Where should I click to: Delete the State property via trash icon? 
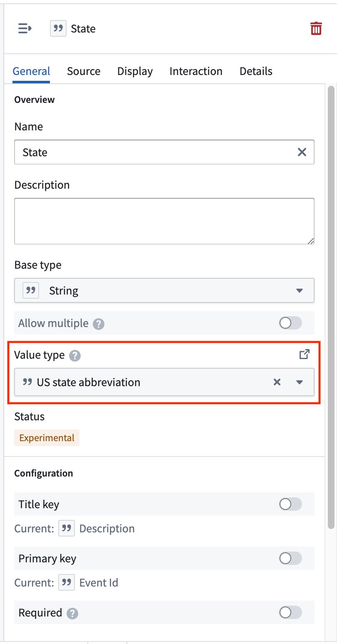pos(316,28)
